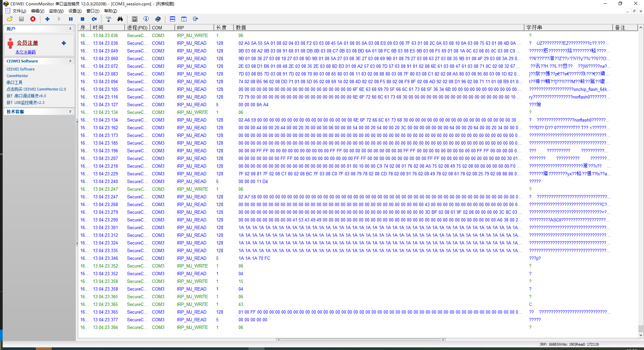Click the vertical scrollbar down arrow

pos(641,335)
